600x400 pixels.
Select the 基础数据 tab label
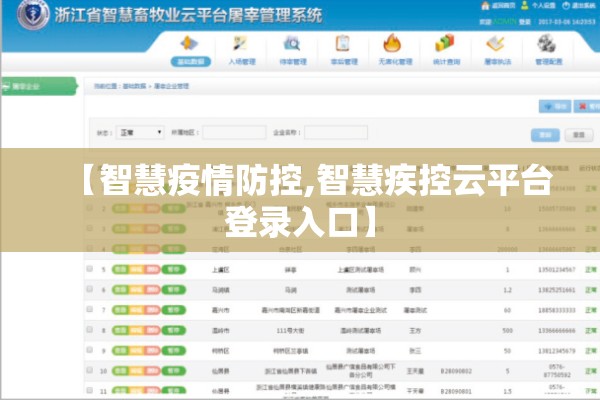click(x=191, y=62)
